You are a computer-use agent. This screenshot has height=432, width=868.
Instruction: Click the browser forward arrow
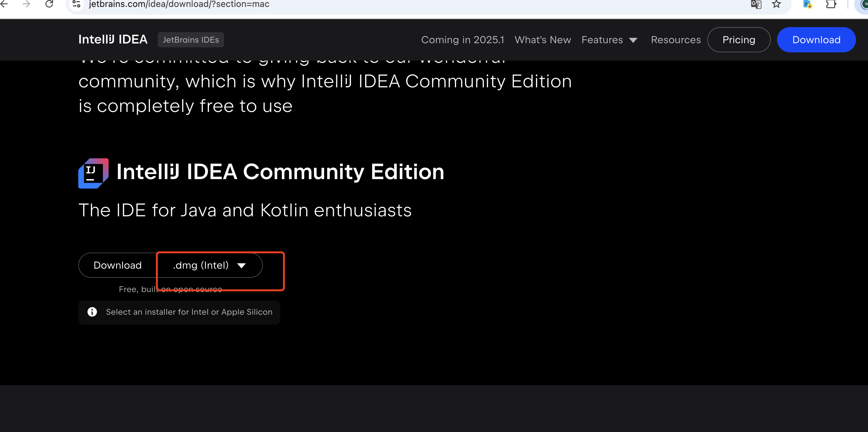tap(26, 4)
